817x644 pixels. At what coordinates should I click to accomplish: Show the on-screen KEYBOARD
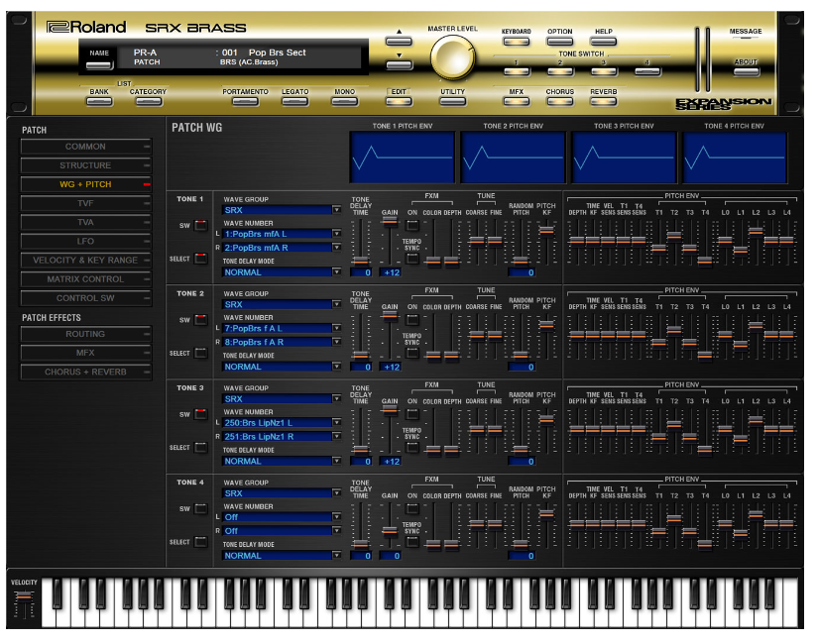517,42
